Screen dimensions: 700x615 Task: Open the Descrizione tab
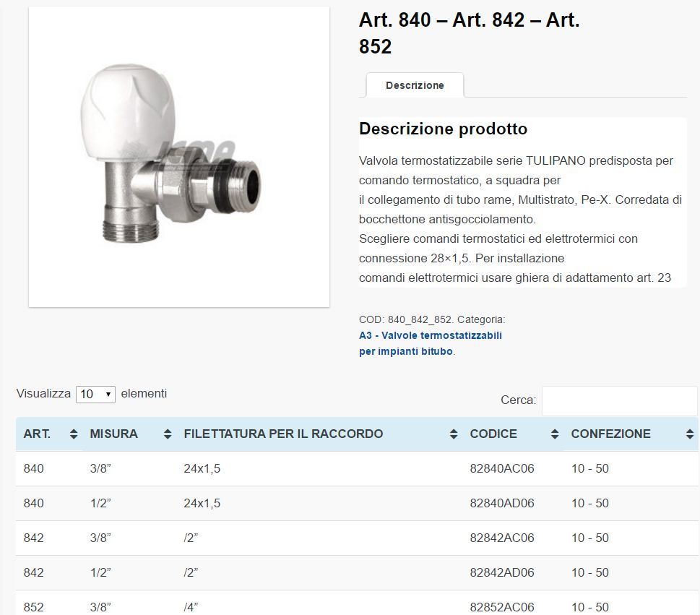415,85
